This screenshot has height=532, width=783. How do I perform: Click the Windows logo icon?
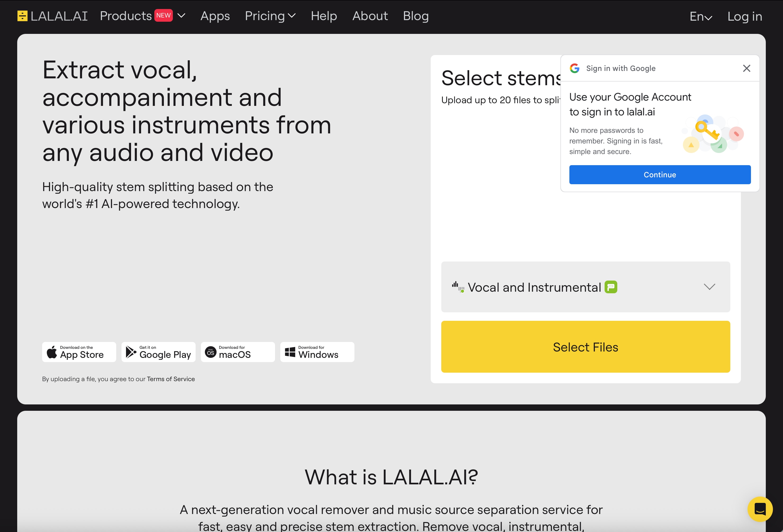290,352
